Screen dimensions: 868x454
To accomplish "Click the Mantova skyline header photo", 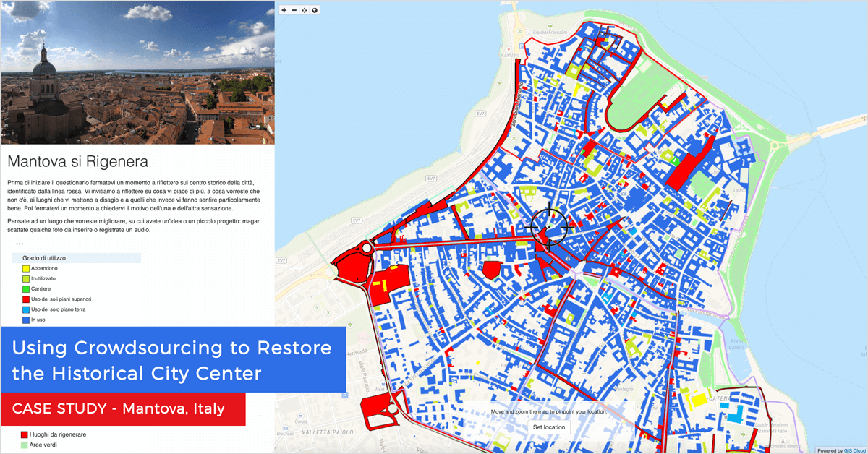I will click(137, 72).
